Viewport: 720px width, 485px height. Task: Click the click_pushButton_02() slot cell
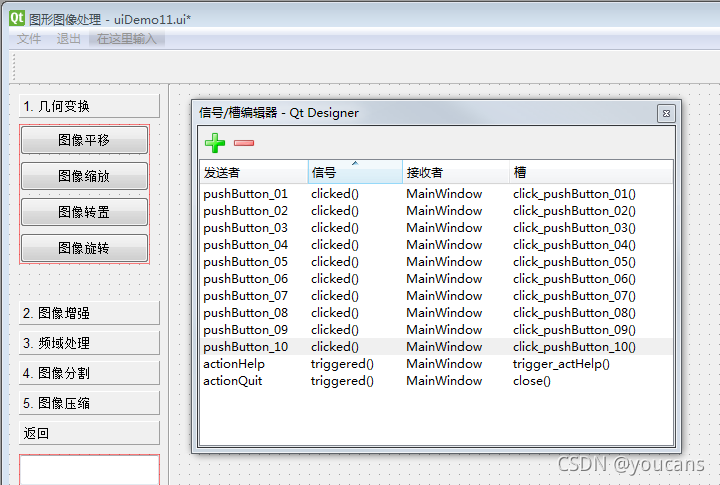tap(574, 211)
